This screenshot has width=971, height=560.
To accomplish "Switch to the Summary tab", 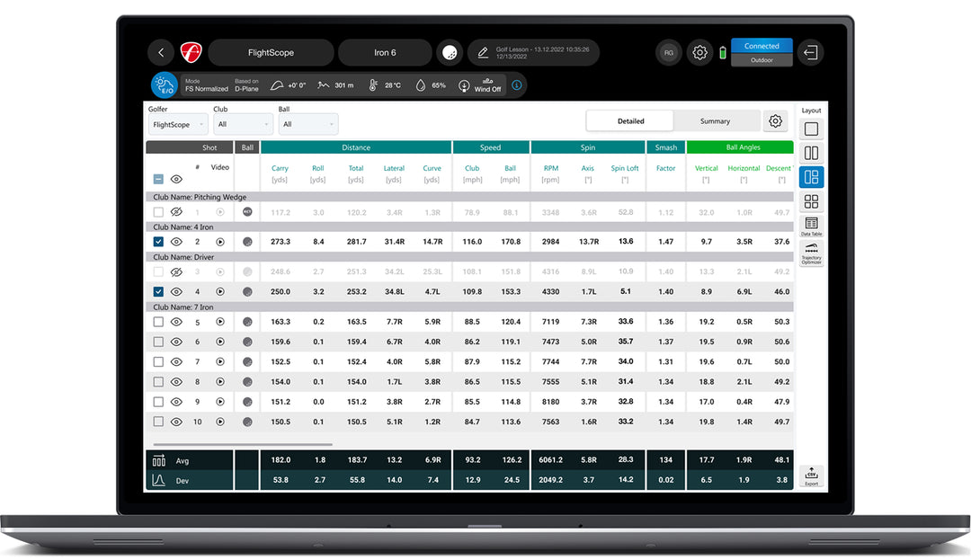I will pos(716,121).
